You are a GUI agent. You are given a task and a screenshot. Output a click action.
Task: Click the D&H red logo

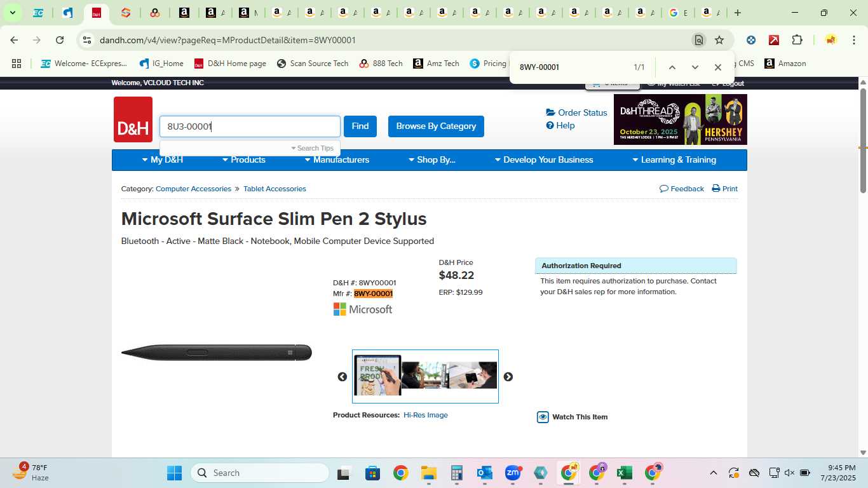133,119
